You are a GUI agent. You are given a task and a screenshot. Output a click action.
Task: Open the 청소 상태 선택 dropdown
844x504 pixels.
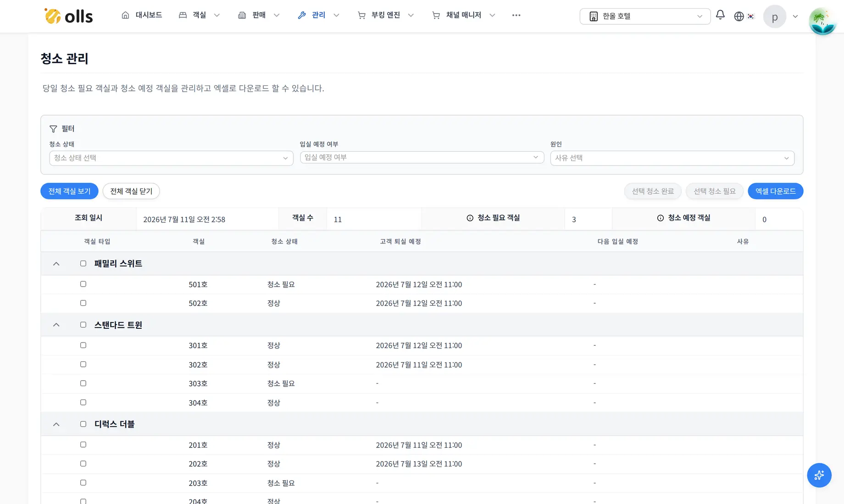click(x=171, y=158)
